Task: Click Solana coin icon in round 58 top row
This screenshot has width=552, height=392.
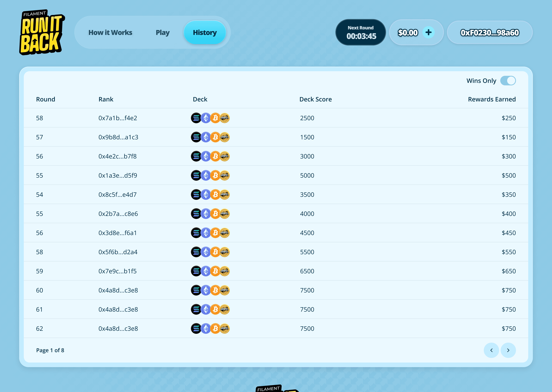Action: click(196, 118)
